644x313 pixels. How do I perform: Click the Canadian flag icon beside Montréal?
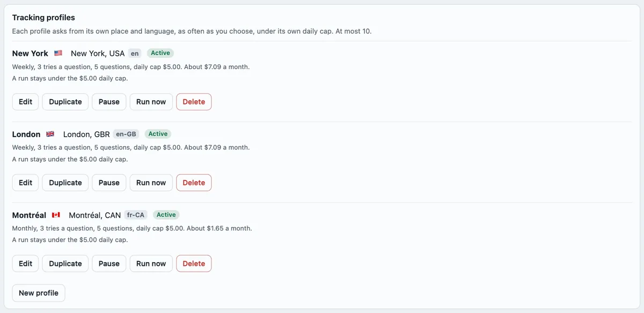[56, 215]
